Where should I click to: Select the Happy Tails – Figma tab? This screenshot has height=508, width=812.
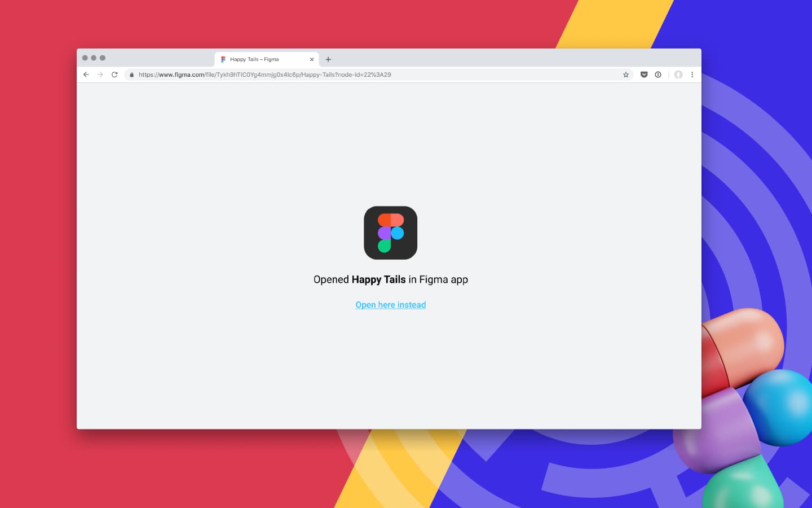(267, 59)
